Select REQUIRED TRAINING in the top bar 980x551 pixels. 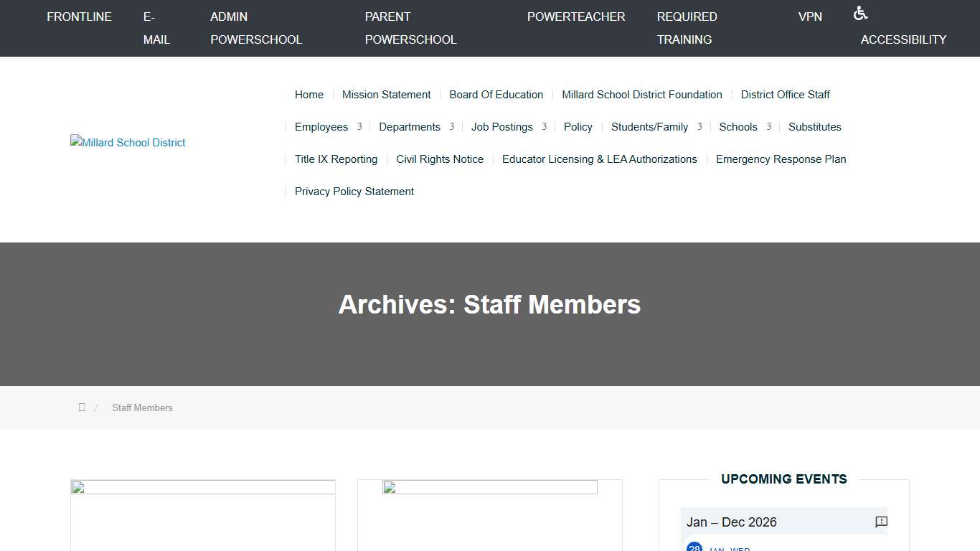[x=687, y=28]
